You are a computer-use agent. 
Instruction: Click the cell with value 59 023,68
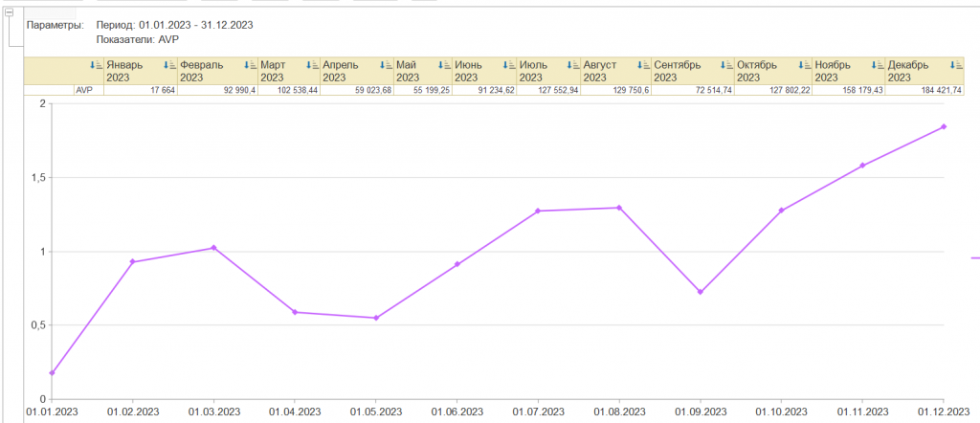(x=357, y=91)
